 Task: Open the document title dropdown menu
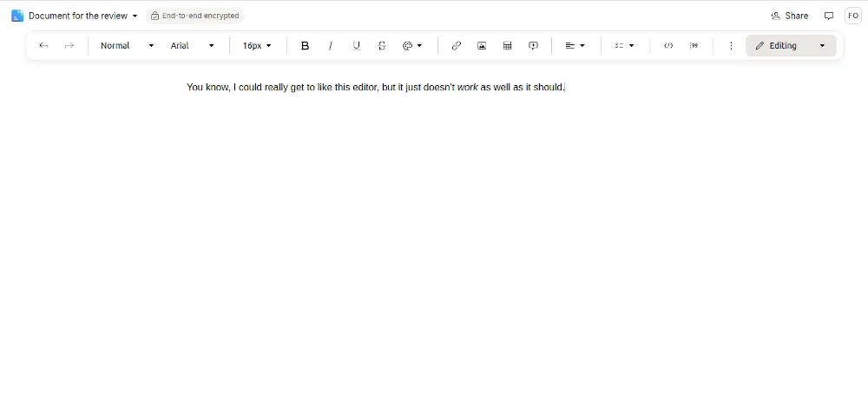(83, 16)
